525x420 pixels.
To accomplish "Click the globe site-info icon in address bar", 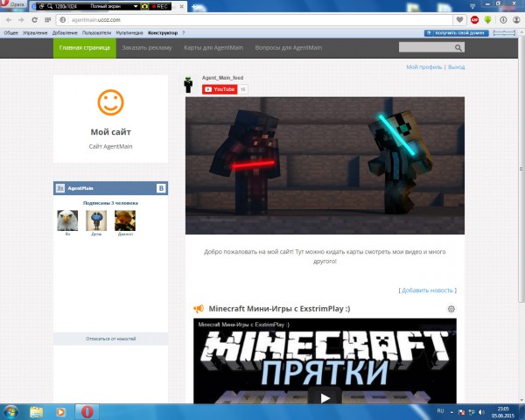I will pyautogui.click(x=63, y=20).
